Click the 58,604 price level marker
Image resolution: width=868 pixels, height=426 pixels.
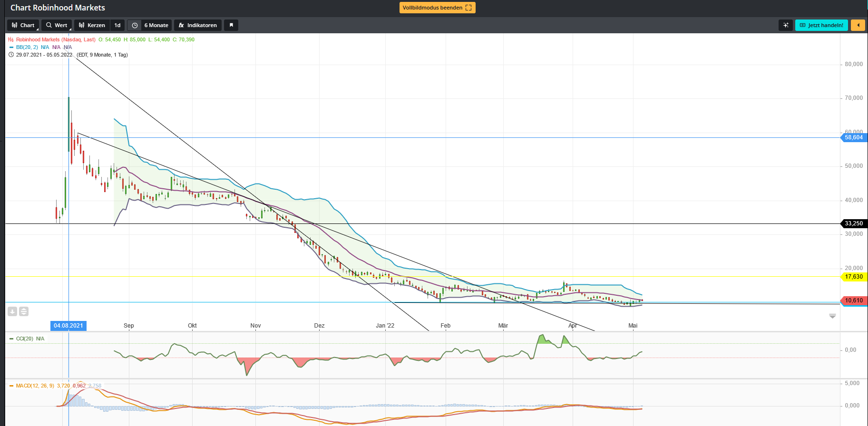tap(853, 137)
